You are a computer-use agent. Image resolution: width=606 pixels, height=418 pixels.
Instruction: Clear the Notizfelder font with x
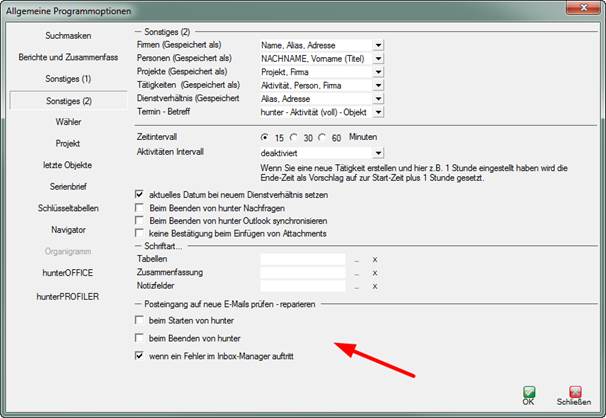pyautogui.click(x=374, y=286)
